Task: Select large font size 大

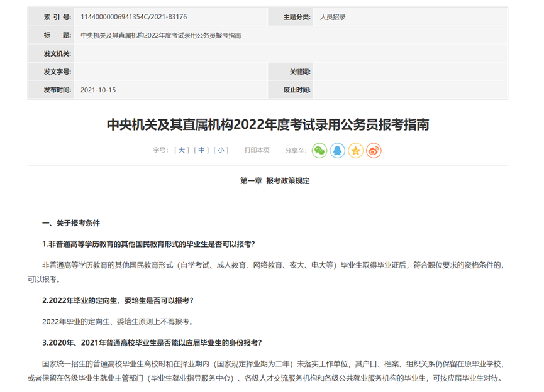Action: pos(181,151)
